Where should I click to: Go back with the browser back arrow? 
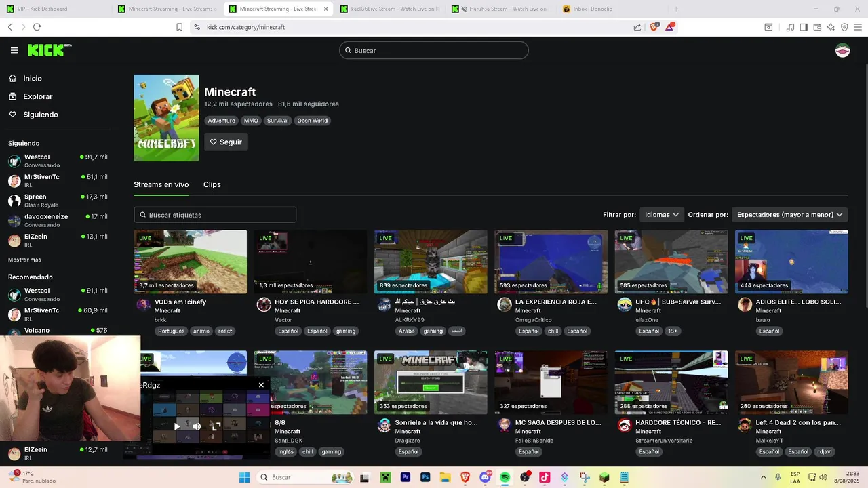[x=10, y=27]
